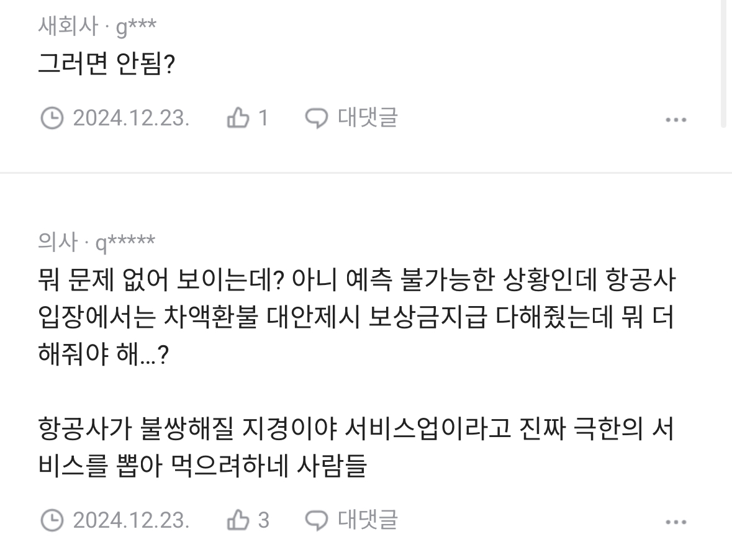Click clock icon on the 새회사 comment

point(52,117)
